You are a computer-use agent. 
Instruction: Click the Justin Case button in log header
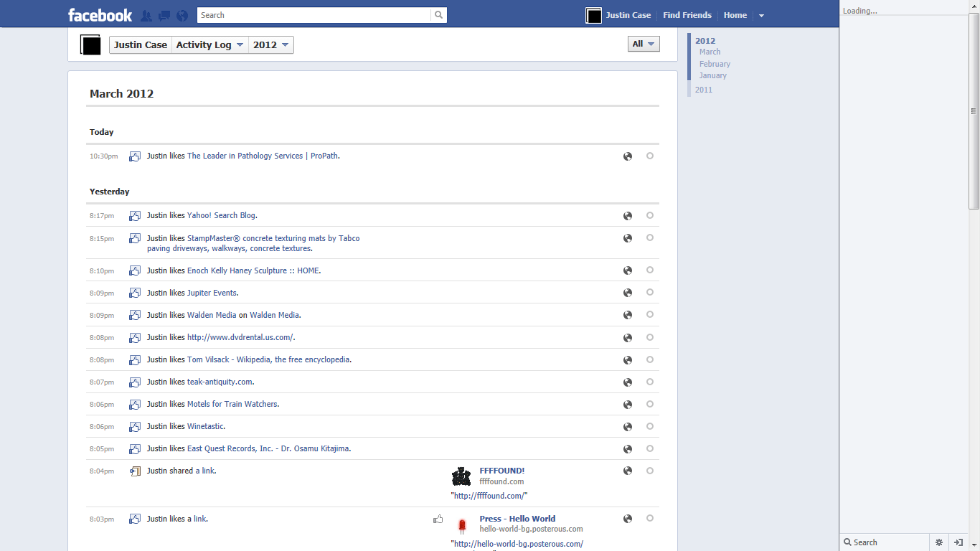[141, 45]
